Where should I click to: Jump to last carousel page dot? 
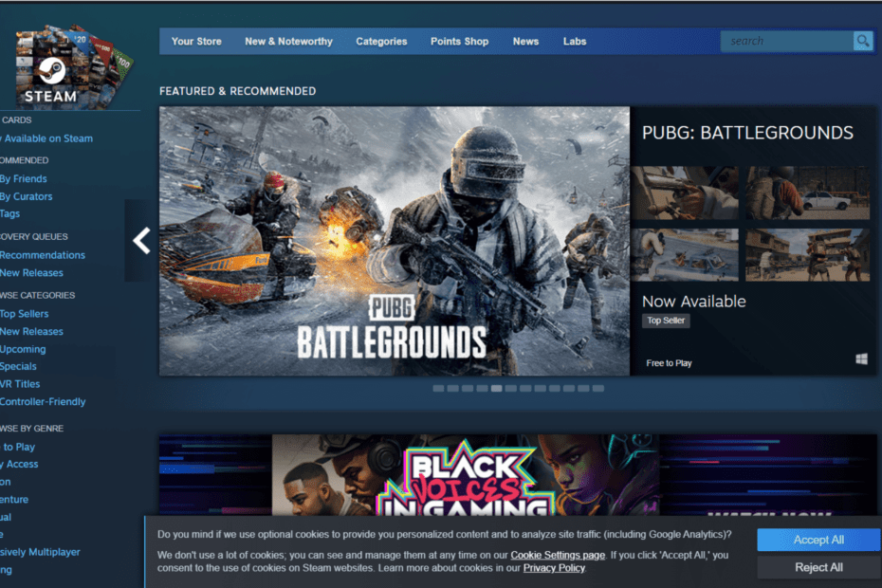(x=597, y=388)
